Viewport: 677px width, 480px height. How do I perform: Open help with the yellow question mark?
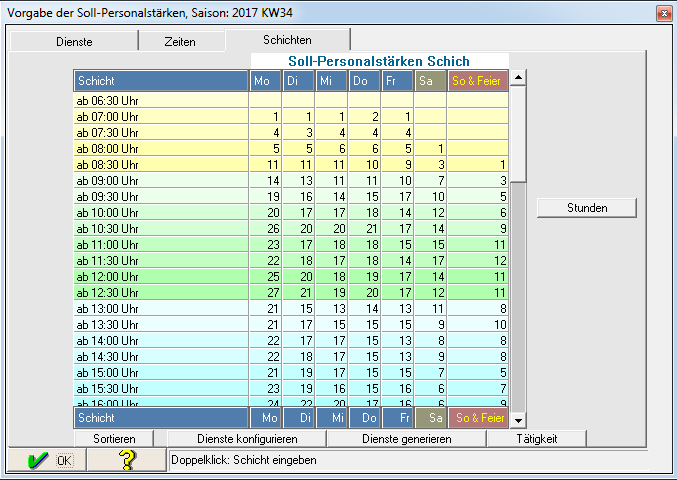pos(126,460)
